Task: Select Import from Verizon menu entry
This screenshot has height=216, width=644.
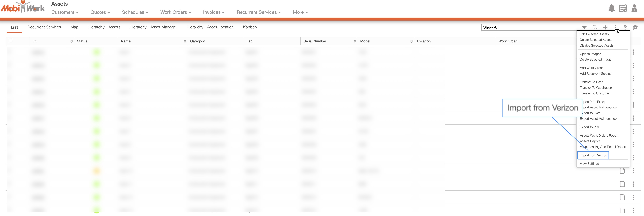Action: 593,155
